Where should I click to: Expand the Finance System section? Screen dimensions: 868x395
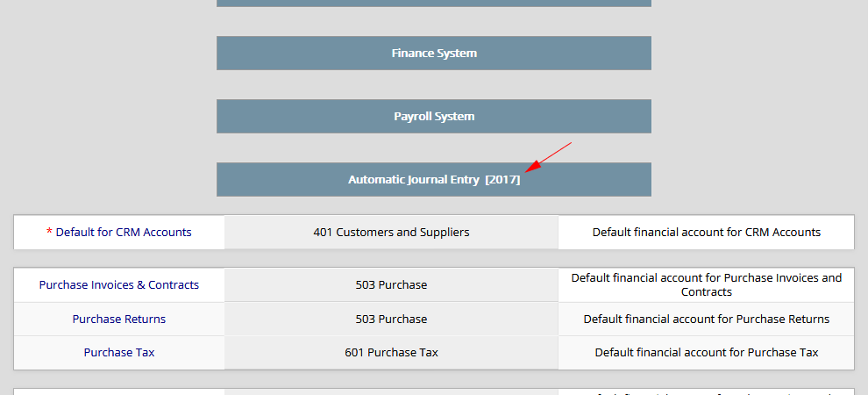(434, 54)
